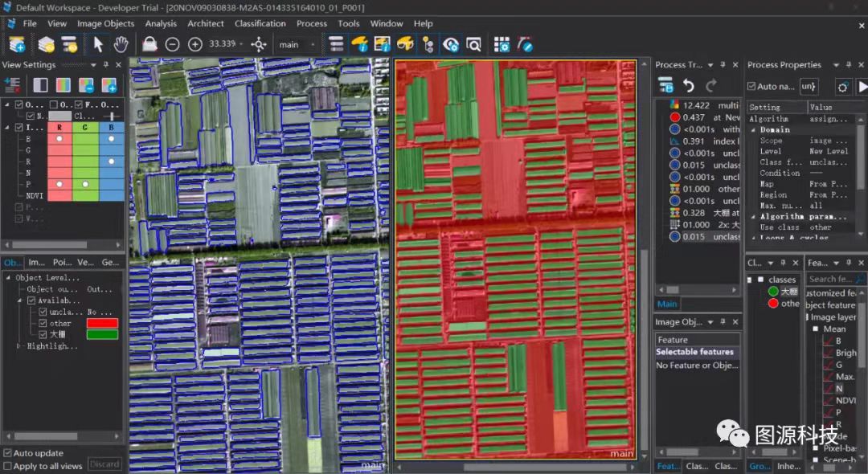This screenshot has height=474, width=868.
Task: Open the 'main' map selector dropdown
Action: 313,44
